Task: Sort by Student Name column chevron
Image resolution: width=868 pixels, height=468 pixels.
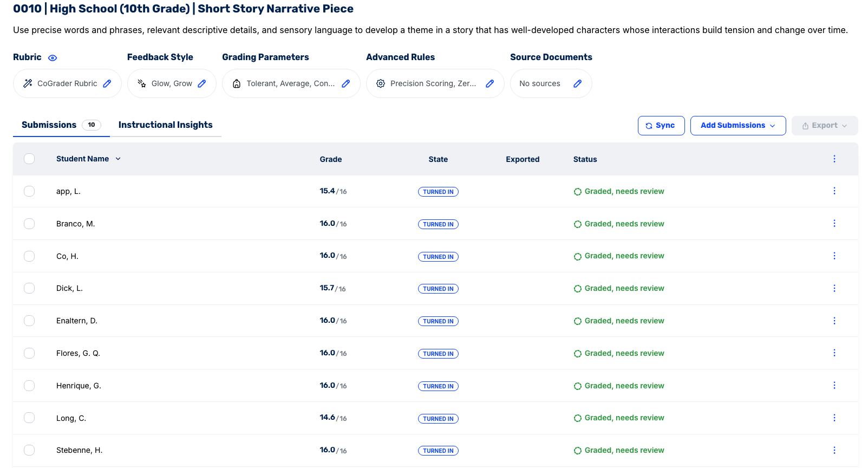Action: (x=118, y=159)
